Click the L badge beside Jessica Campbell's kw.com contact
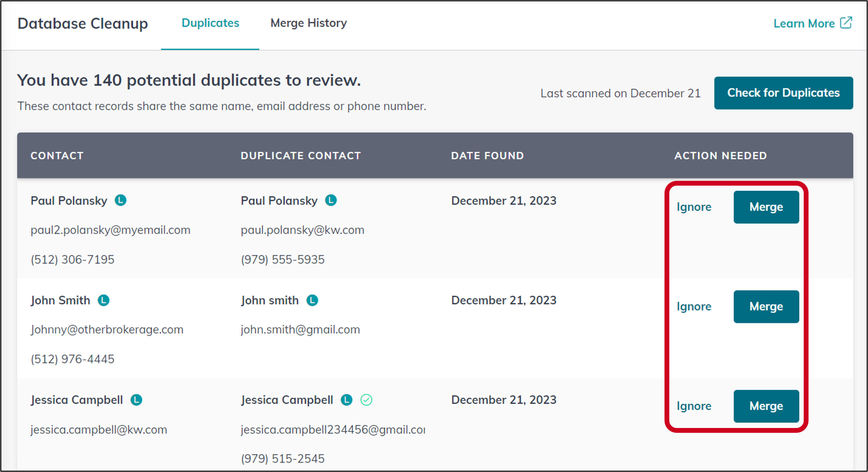This screenshot has width=868, height=472. click(x=136, y=400)
